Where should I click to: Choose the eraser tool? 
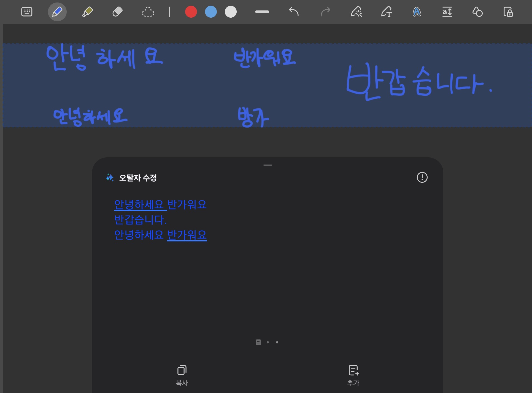117,12
